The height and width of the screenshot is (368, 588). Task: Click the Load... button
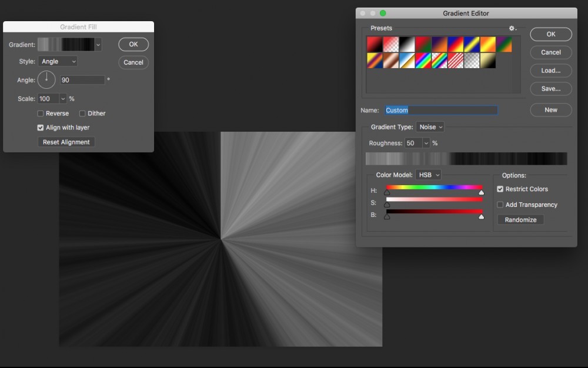(551, 71)
